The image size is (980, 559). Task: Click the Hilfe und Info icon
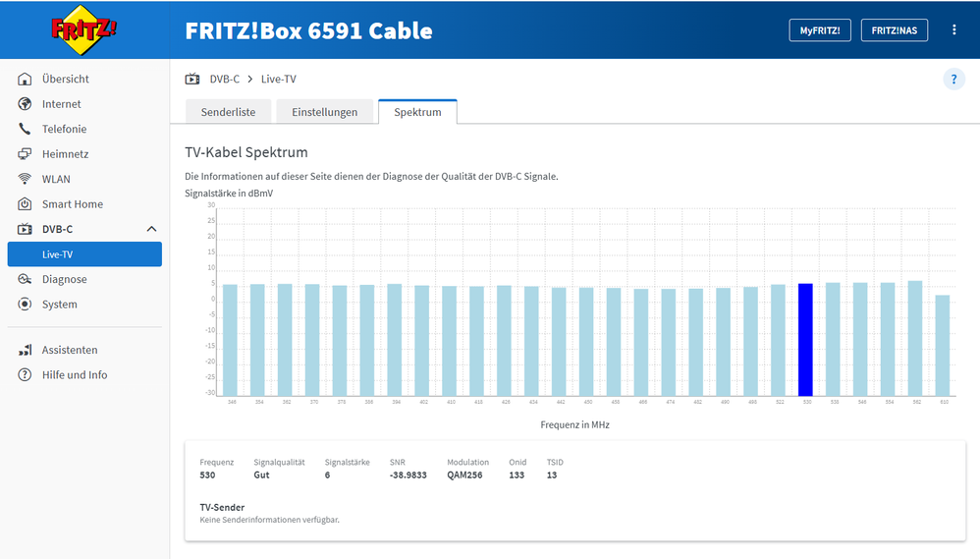point(25,375)
